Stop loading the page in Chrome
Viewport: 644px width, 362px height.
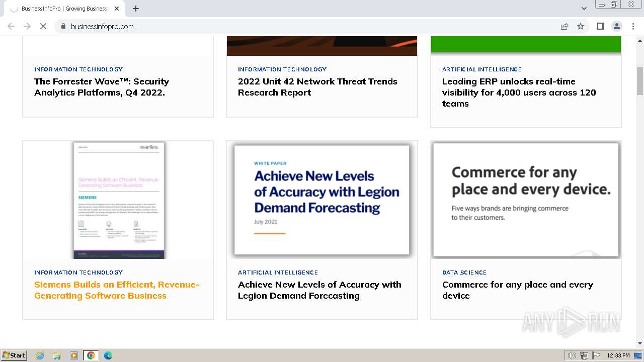pyautogui.click(x=43, y=26)
